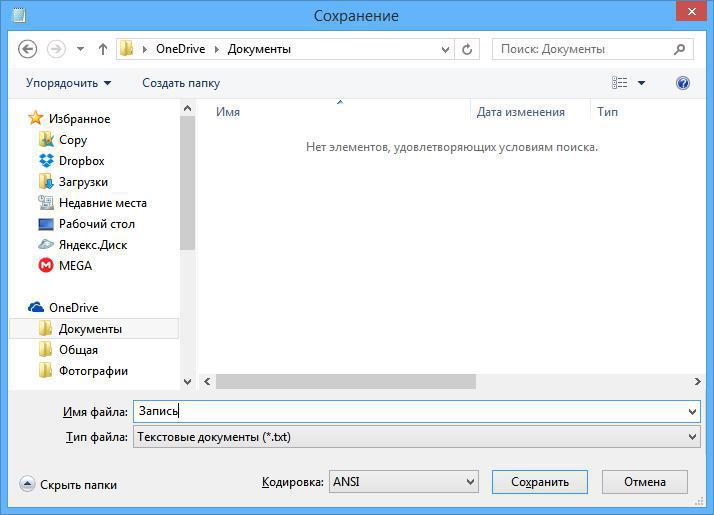Collapse folders via Скрыть папки
The image size is (714, 515).
pos(78,485)
